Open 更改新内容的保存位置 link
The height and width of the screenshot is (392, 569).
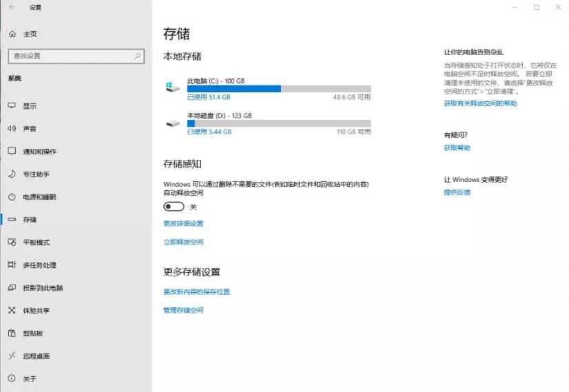coord(196,291)
